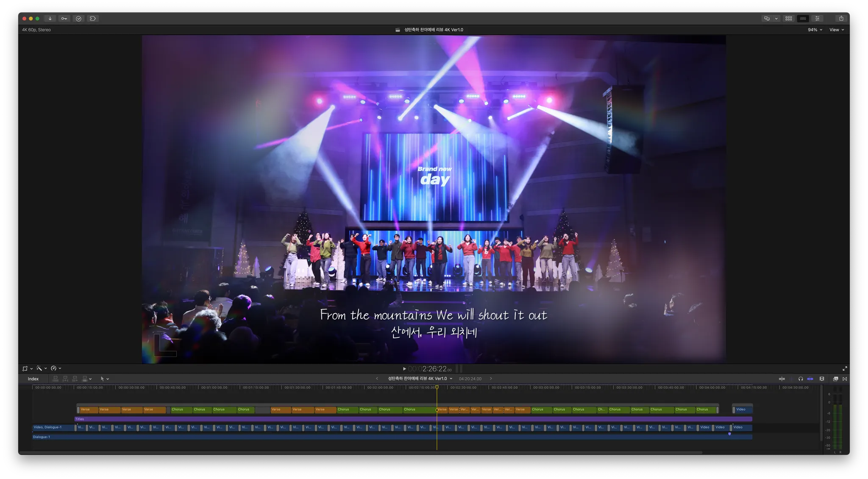The image size is (868, 479).
Task: Click the Extensions puzzle-piece toolbar icon
Action: 93,19
